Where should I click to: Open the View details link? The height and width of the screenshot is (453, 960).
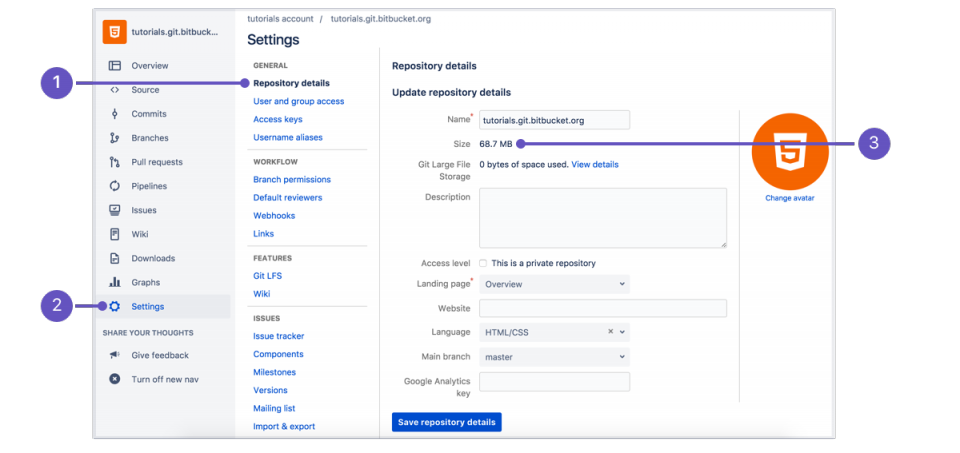595,164
